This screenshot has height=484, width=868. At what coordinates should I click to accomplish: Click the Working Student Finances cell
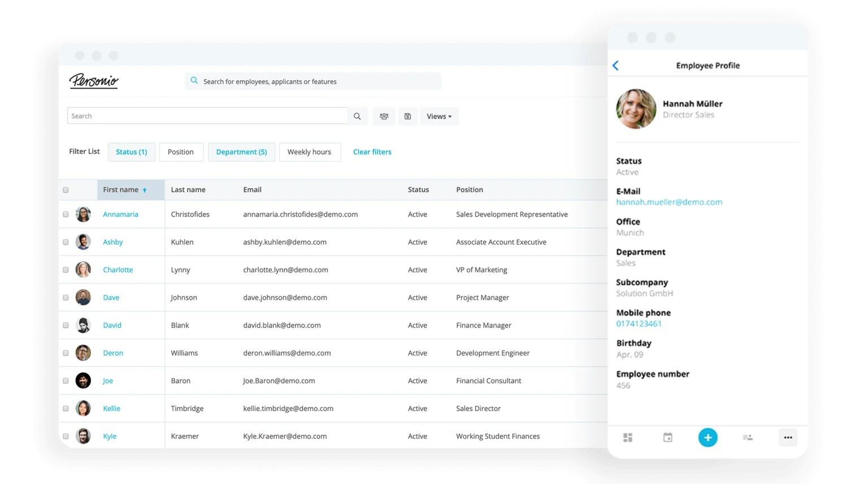498,436
